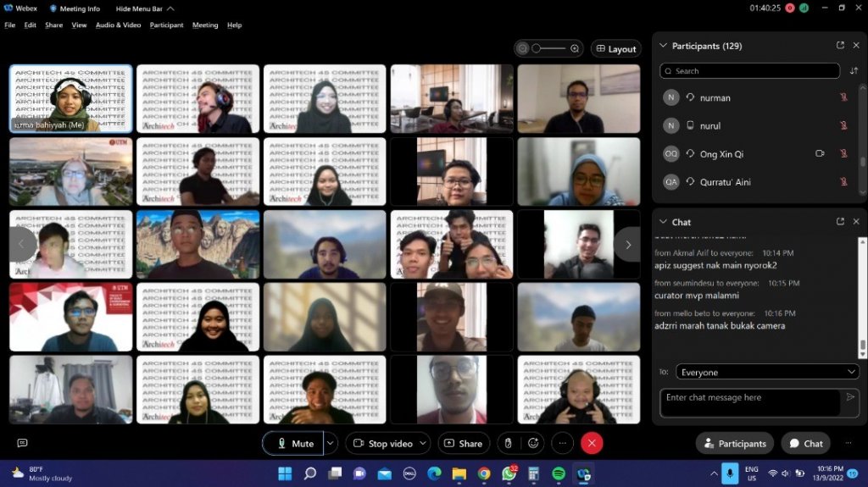The width and height of the screenshot is (868, 487).
Task: Click the Layout button
Action: click(x=615, y=49)
